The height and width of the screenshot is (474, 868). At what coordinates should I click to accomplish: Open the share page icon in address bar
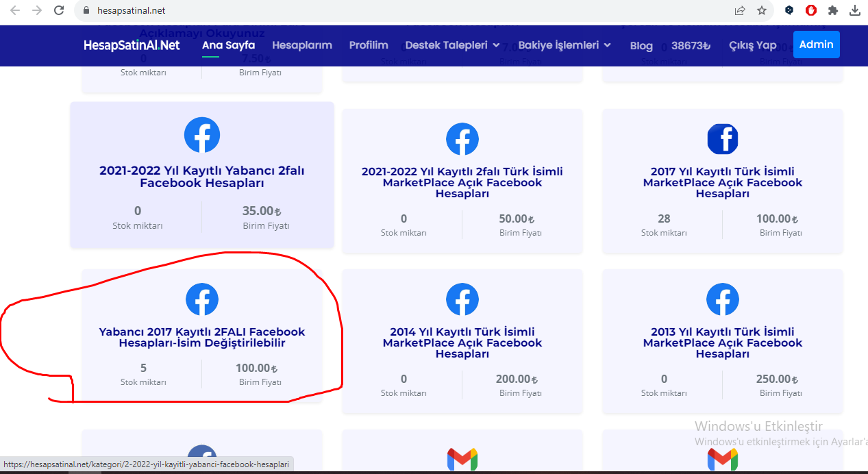pos(740,10)
